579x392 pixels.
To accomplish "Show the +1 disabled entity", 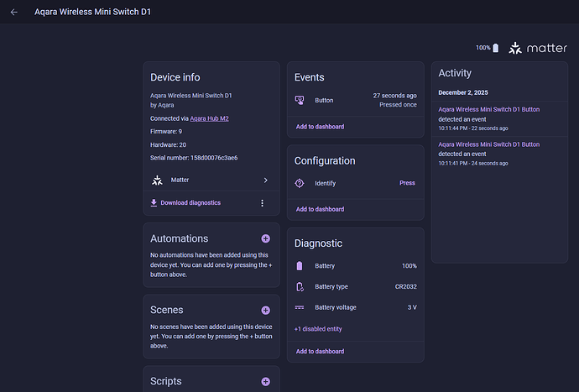I will click(318, 329).
